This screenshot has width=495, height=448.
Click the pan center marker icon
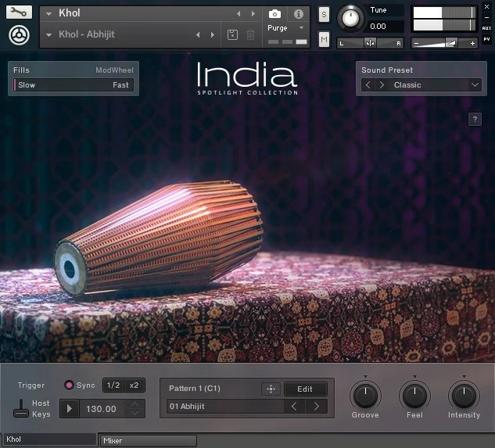370,43
